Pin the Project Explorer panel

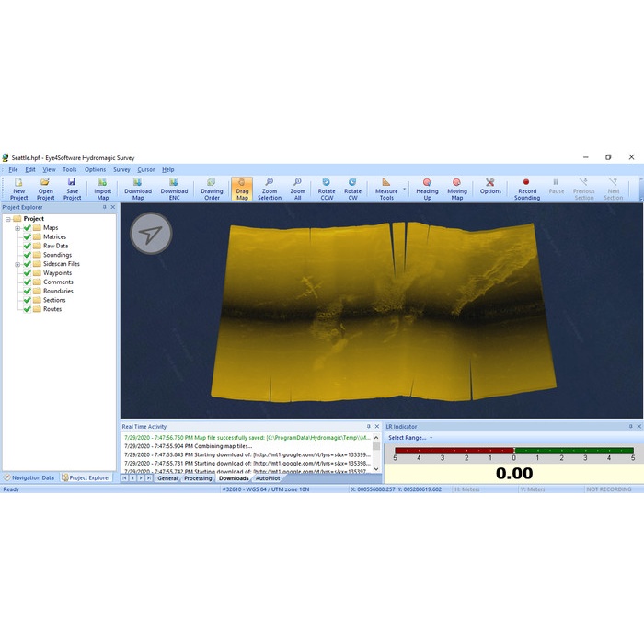pyautogui.click(x=104, y=207)
